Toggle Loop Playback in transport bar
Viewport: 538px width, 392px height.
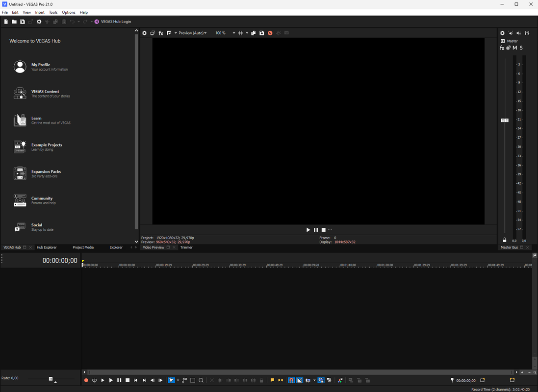tap(94, 380)
